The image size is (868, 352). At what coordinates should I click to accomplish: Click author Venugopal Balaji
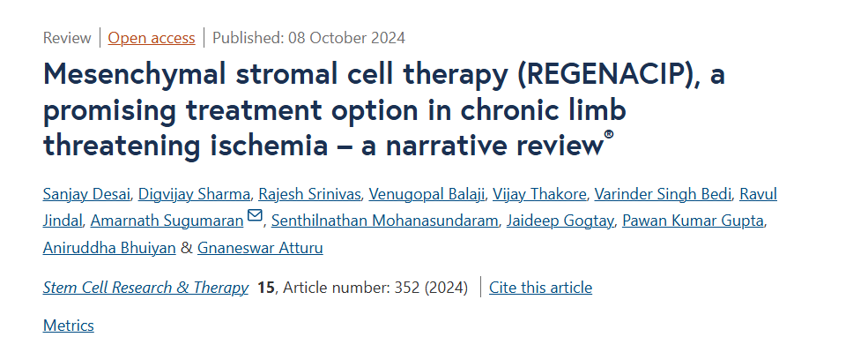pos(427,194)
